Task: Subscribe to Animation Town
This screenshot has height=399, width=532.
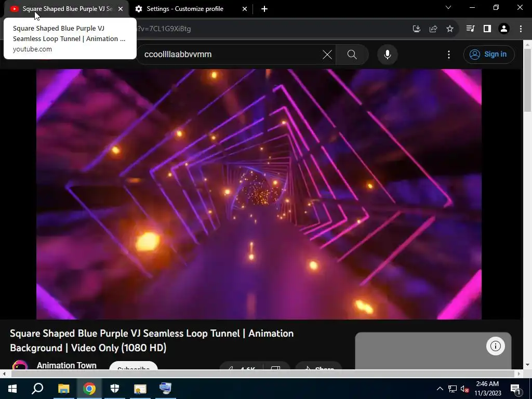Action: point(134,366)
